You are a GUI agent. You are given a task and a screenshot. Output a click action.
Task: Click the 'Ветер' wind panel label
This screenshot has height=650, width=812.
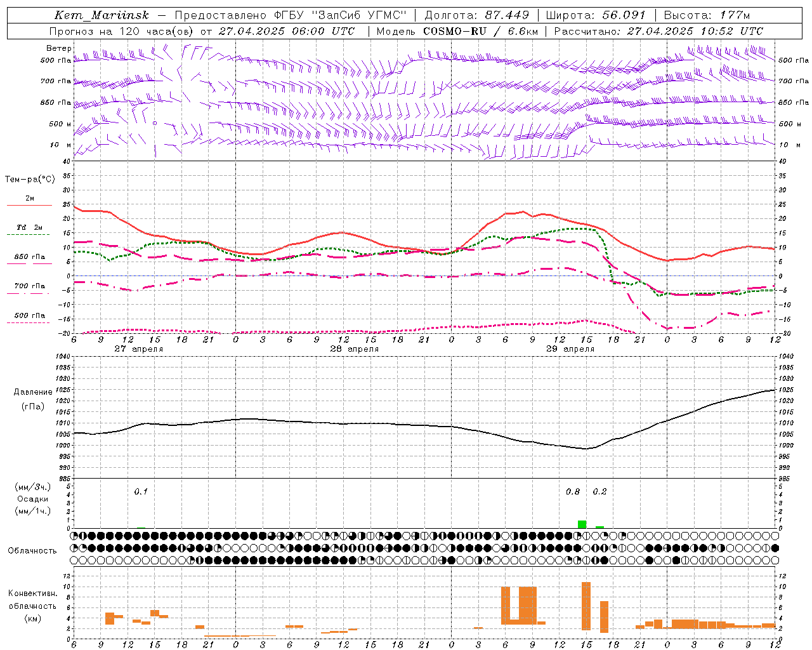59,48
